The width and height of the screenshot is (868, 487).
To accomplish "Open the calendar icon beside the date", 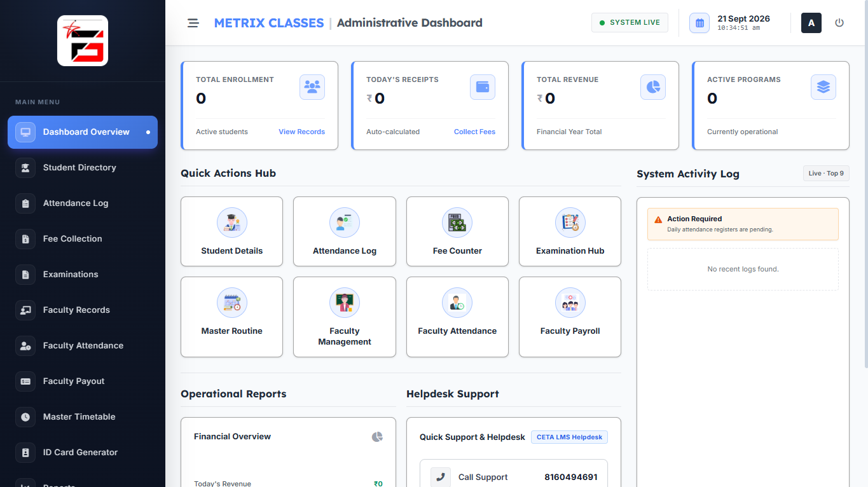I will click(x=699, y=23).
